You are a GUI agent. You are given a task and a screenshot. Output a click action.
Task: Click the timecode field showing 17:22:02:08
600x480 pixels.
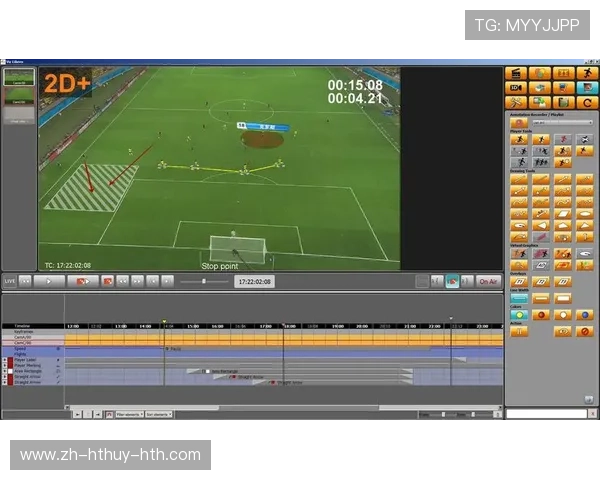pyautogui.click(x=255, y=282)
